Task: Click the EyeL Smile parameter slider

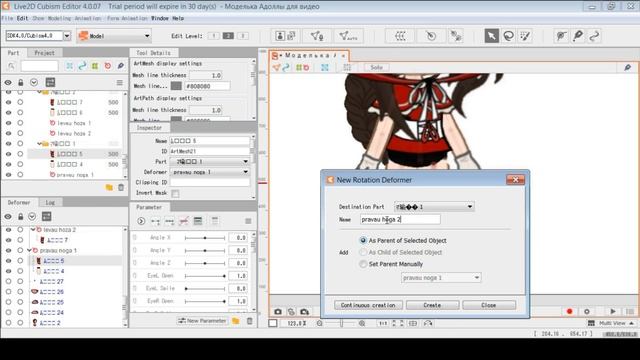Action: coord(205,289)
